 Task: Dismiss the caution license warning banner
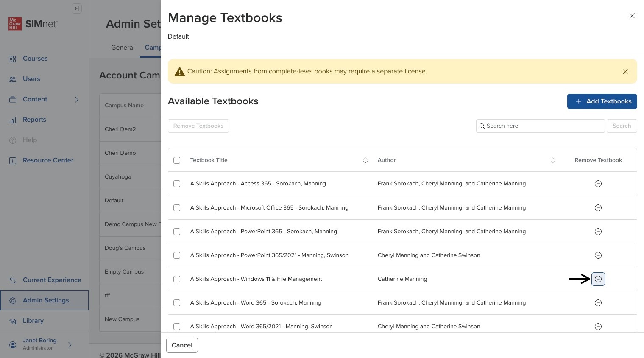pos(625,72)
